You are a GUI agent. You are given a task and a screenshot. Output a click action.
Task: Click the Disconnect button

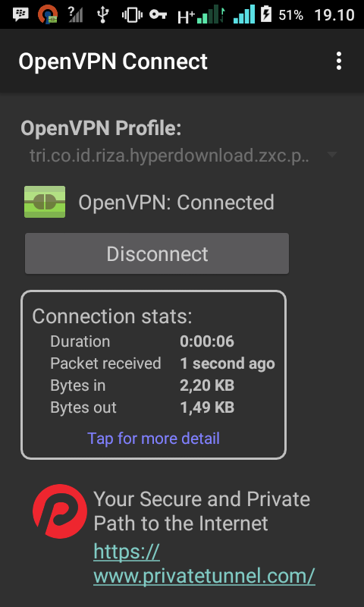(x=157, y=253)
